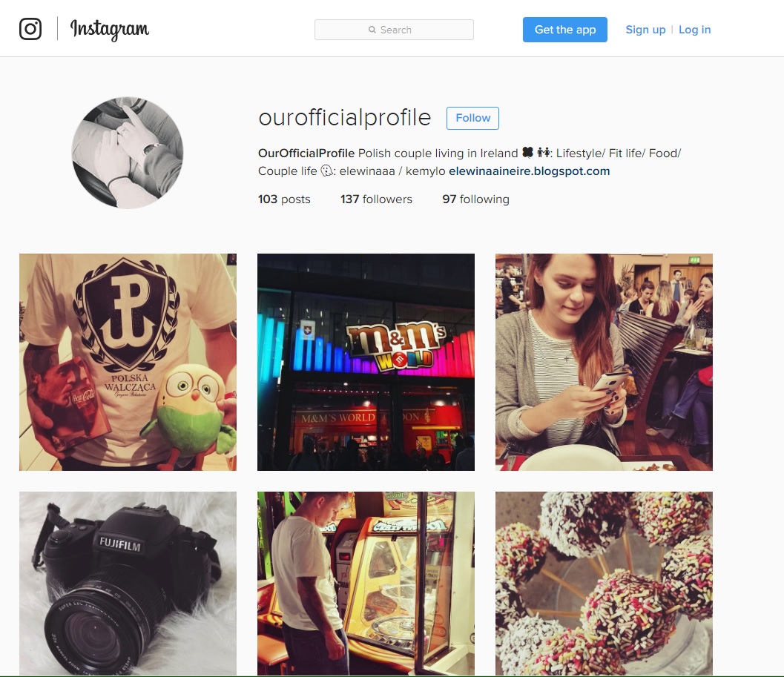The width and height of the screenshot is (784, 677).
Task: Click the Instagram wordmark logo
Action: [110, 30]
